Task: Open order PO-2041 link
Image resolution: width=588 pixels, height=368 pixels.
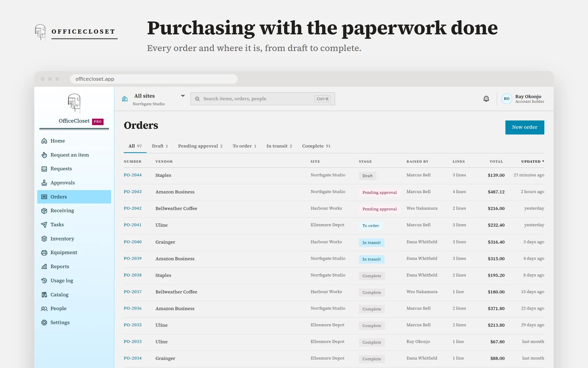Action: (133, 225)
